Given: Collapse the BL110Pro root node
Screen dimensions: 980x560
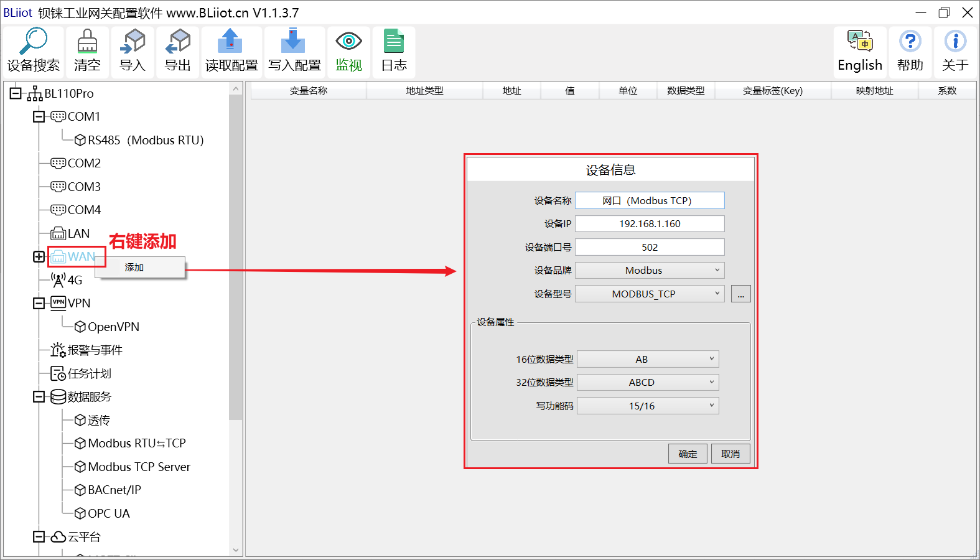Looking at the screenshot, I should (16, 93).
